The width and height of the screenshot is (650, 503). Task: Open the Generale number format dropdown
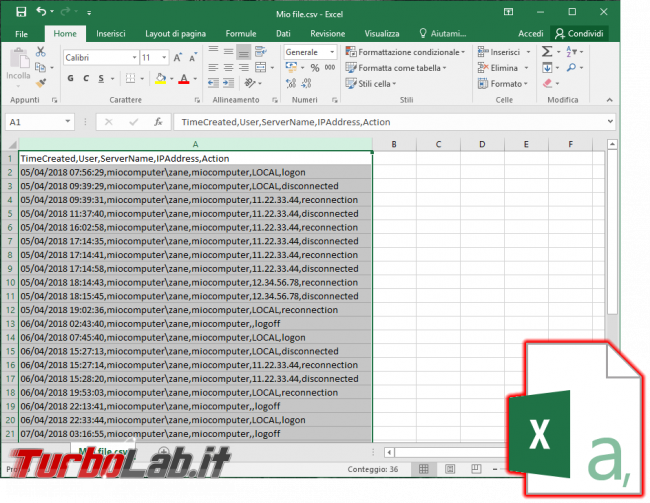(332, 52)
